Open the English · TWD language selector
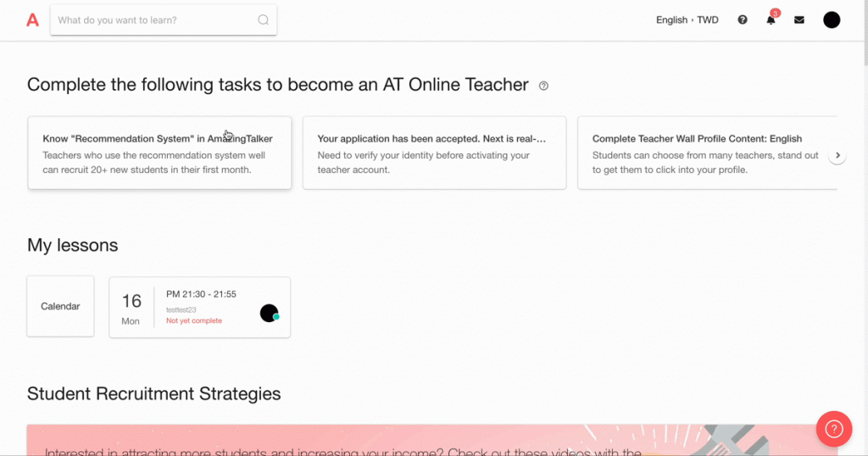Viewport: 868px width, 456px height. [687, 20]
